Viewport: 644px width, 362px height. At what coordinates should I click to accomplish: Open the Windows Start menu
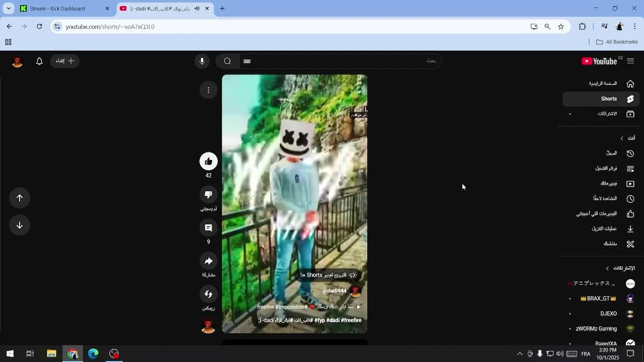click(x=10, y=354)
